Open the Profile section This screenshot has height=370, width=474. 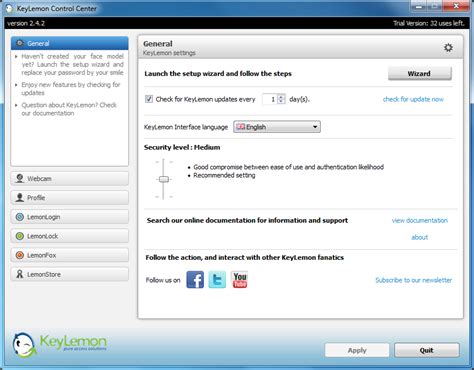[x=69, y=198]
